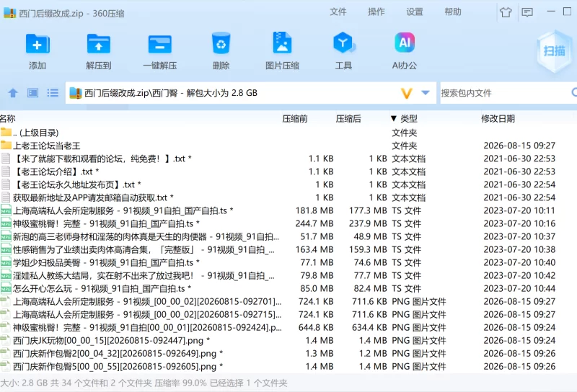This screenshot has height=392, width=577.
Task: Select 获取最新地址及APP请发邮箱自动获取.txt file
Action: 288,197
